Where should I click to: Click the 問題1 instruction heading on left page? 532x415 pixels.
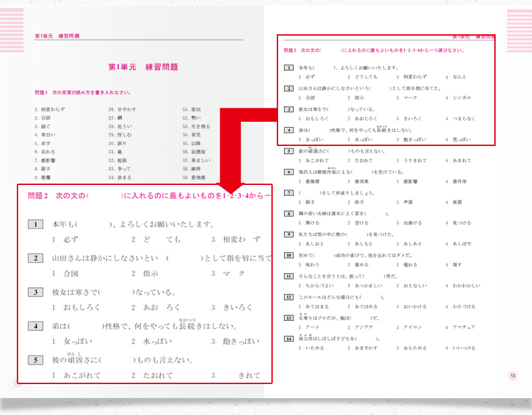(x=82, y=92)
